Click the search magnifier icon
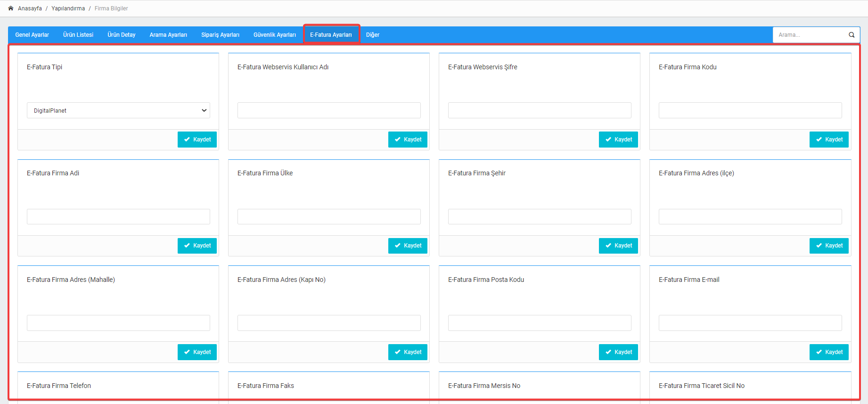868x404 pixels. pos(852,35)
